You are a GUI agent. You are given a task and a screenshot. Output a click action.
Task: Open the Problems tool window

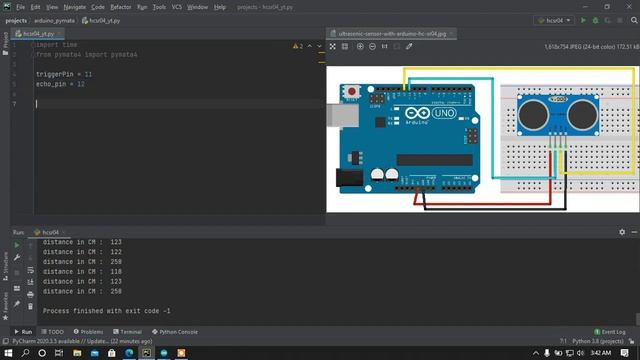click(89, 332)
